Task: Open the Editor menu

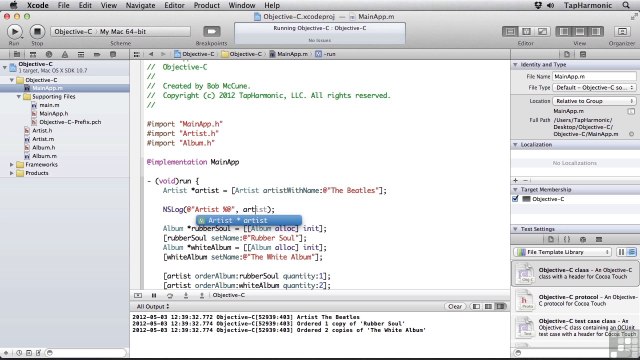Action: click(x=174, y=5)
